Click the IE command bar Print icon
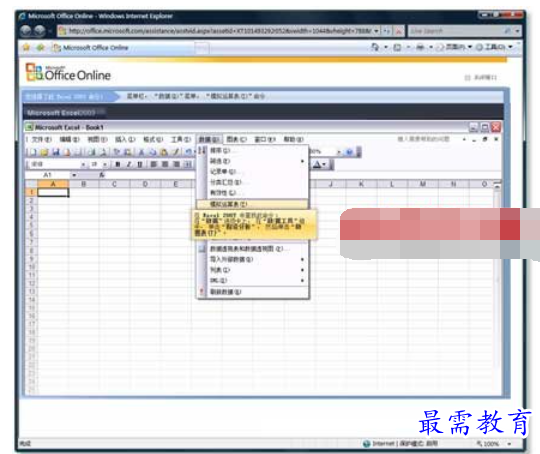This screenshot has width=540, height=454. pyautogui.click(x=420, y=47)
